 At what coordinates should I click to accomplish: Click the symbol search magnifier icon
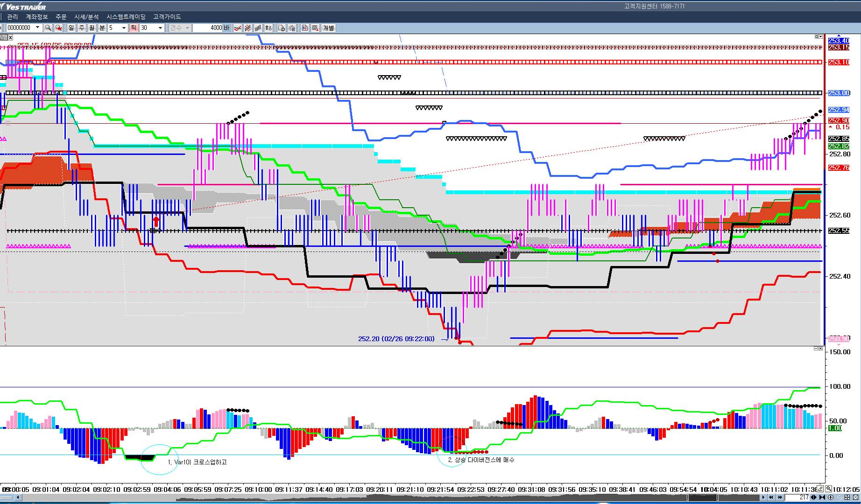tap(48, 28)
